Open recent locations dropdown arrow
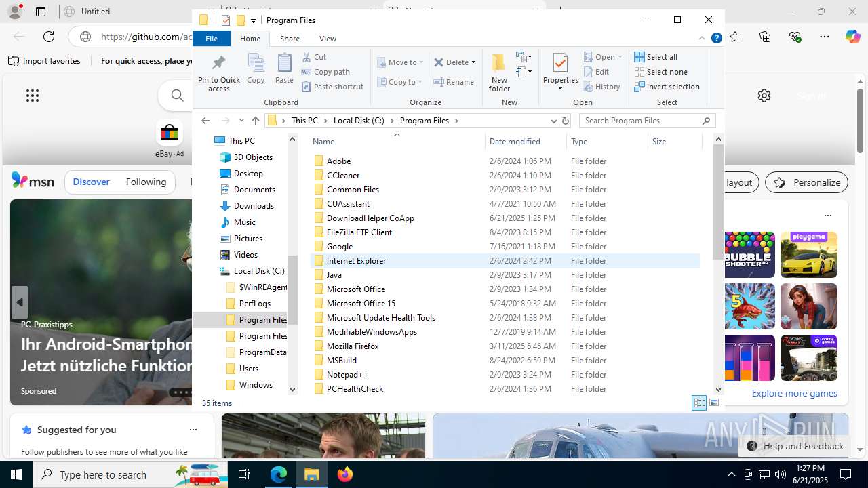 click(241, 121)
